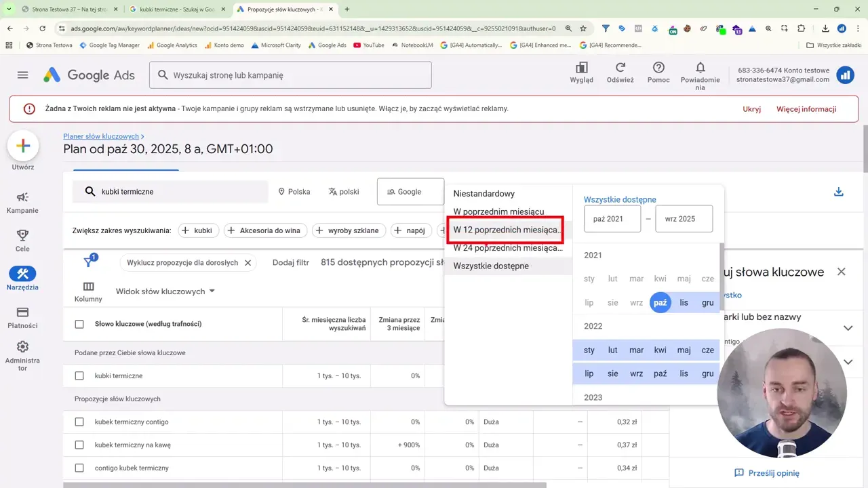Open the browser downloads icon
This screenshot has width=868, height=488.
click(825, 28)
